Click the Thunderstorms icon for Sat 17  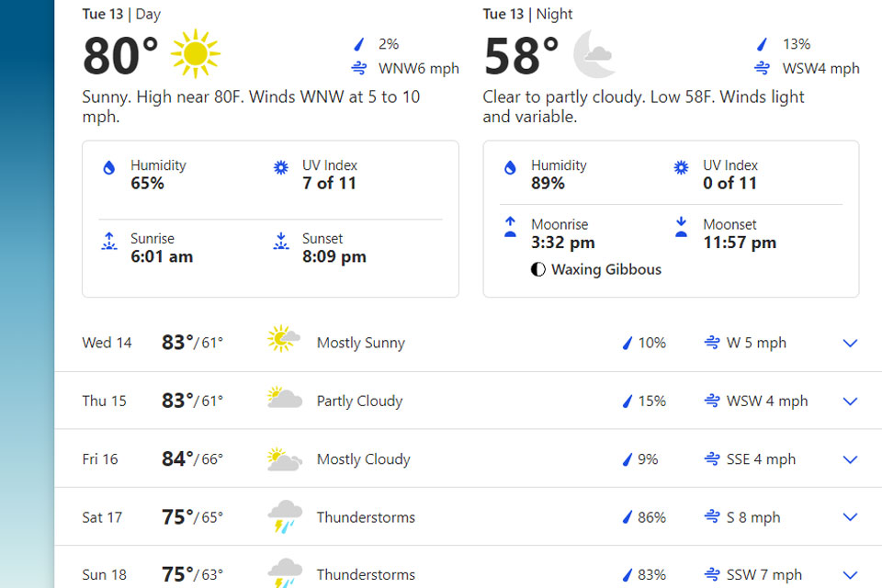point(284,517)
